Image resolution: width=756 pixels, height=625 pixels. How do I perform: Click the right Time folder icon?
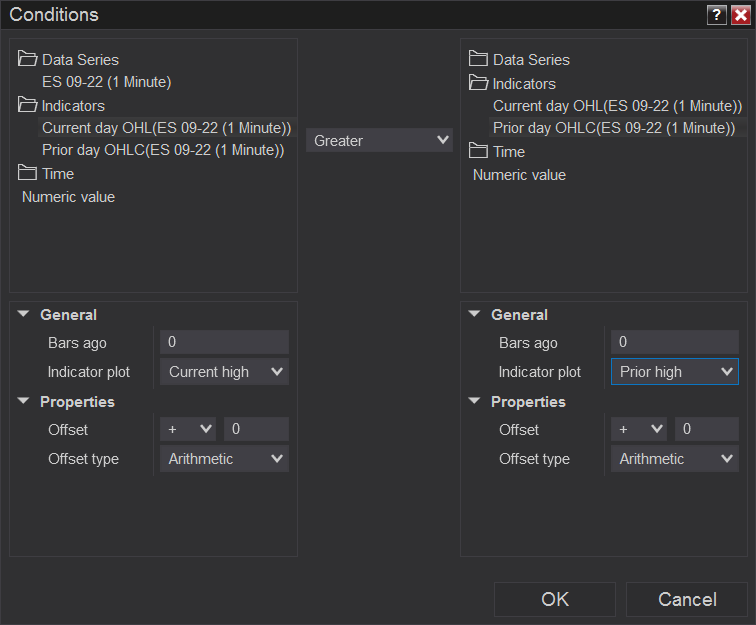479,151
